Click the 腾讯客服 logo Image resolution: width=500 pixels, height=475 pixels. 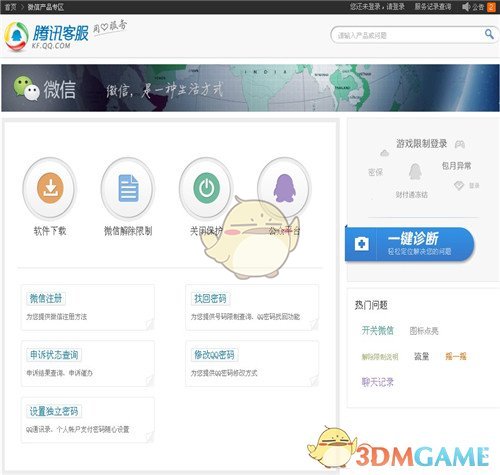tap(47, 36)
